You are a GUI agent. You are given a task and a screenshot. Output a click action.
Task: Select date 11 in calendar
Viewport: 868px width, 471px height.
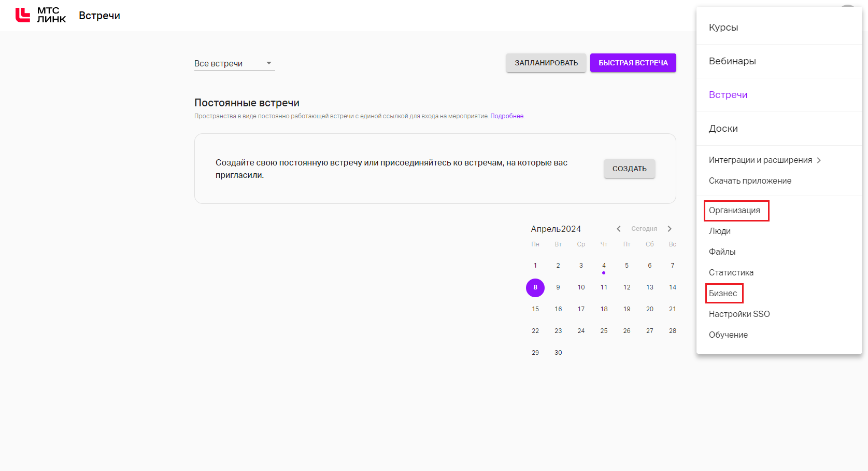tap(604, 287)
